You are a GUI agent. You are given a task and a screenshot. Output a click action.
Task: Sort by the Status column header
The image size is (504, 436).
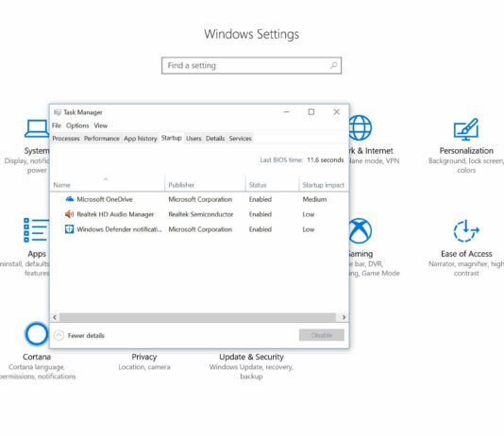[x=272, y=185]
